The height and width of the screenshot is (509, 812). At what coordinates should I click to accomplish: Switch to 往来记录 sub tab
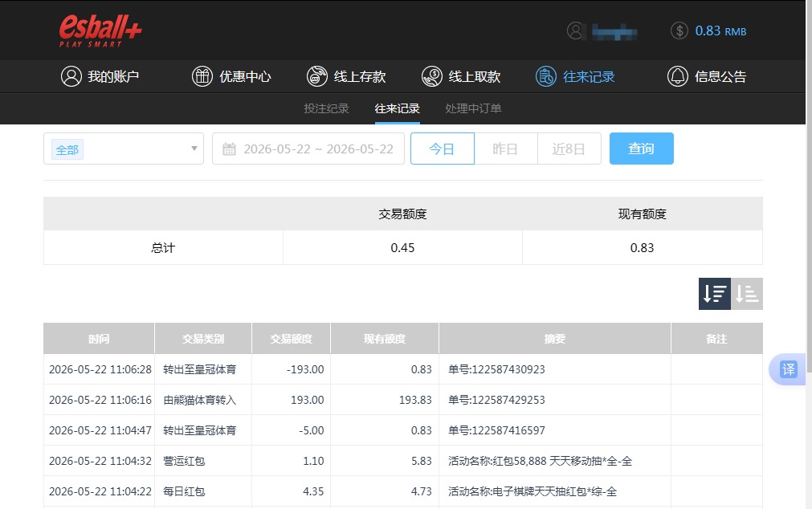tap(398, 108)
